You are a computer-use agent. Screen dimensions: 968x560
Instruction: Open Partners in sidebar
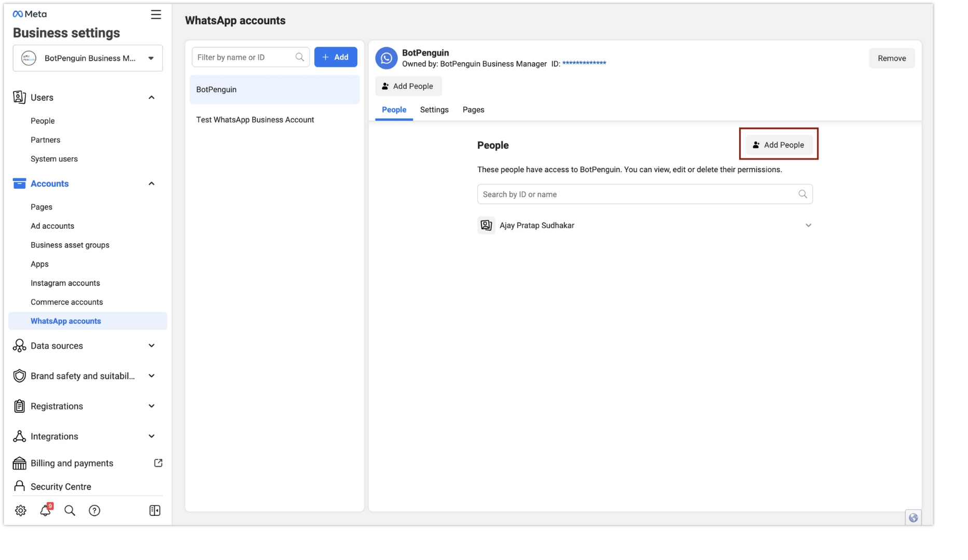45,140
